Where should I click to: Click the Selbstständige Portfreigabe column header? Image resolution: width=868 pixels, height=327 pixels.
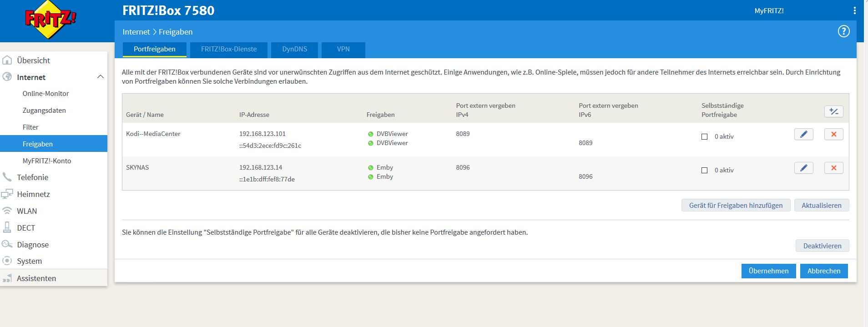tap(722, 110)
